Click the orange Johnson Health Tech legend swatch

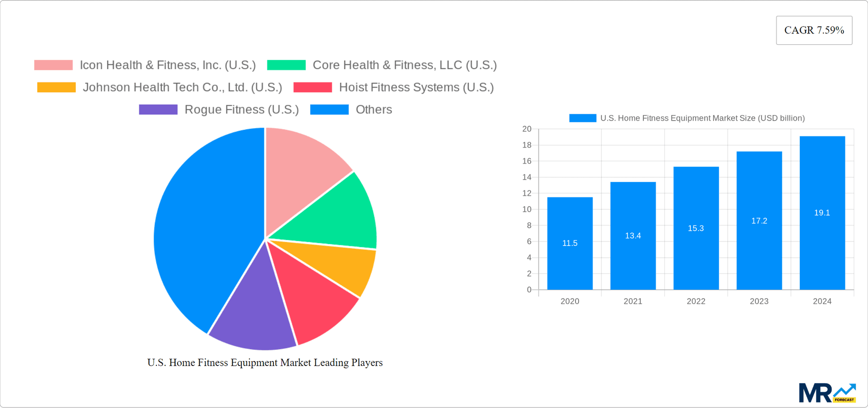click(x=57, y=87)
